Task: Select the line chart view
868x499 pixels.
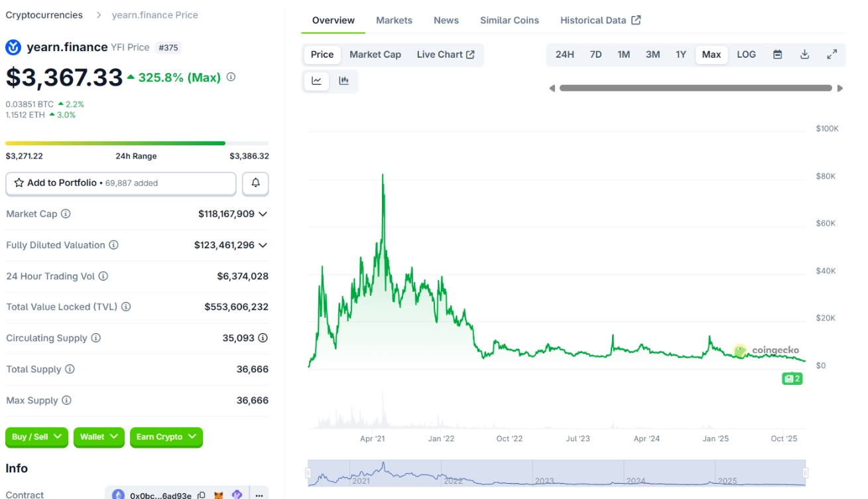Action: point(317,80)
